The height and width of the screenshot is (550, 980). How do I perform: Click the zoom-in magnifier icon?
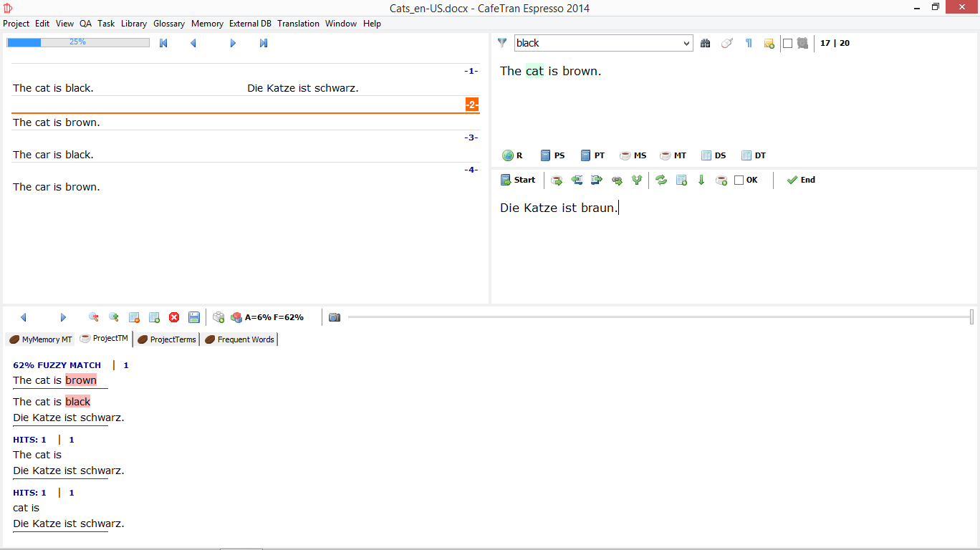(x=113, y=317)
